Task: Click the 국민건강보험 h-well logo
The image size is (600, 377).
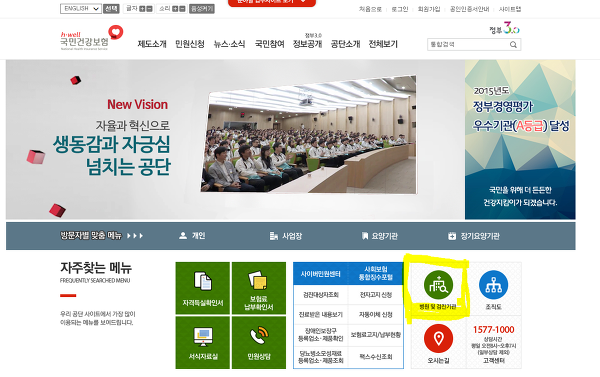Action: pos(91,38)
